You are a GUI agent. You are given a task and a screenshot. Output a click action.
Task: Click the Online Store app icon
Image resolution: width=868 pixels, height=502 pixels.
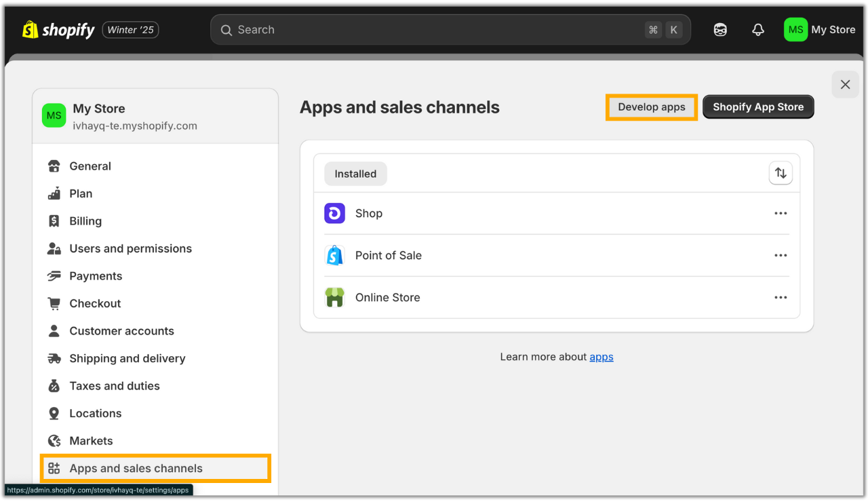pyautogui.click(x=334, y=298)
